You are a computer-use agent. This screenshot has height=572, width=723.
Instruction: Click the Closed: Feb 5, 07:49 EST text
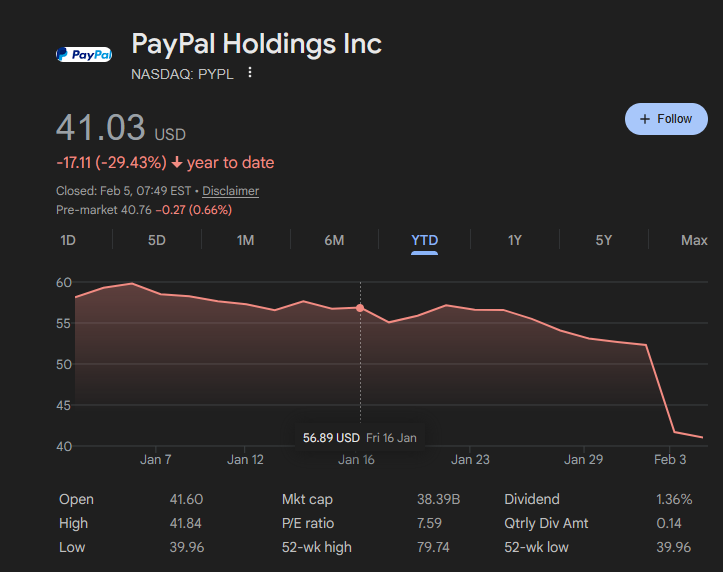(124, 191)
